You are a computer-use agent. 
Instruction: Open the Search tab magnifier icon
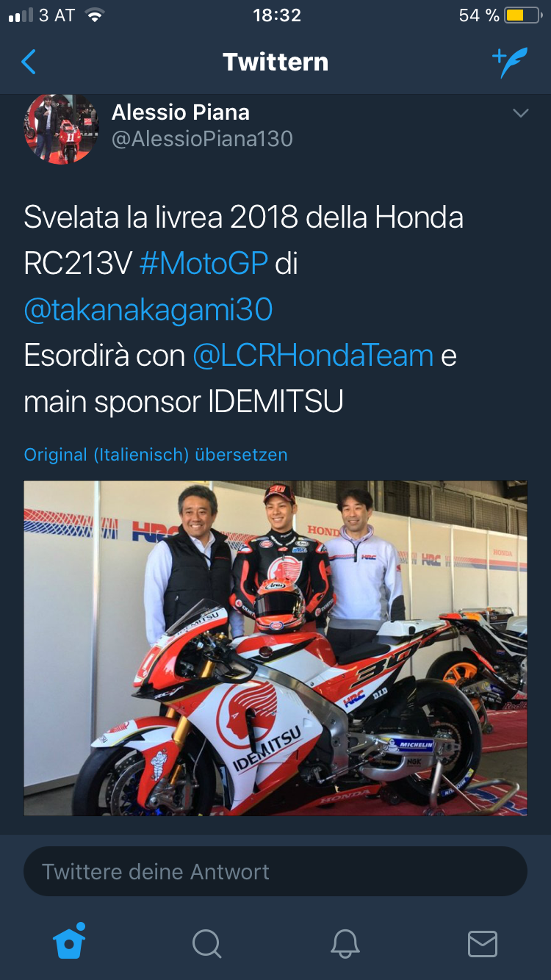coord(206,943)
